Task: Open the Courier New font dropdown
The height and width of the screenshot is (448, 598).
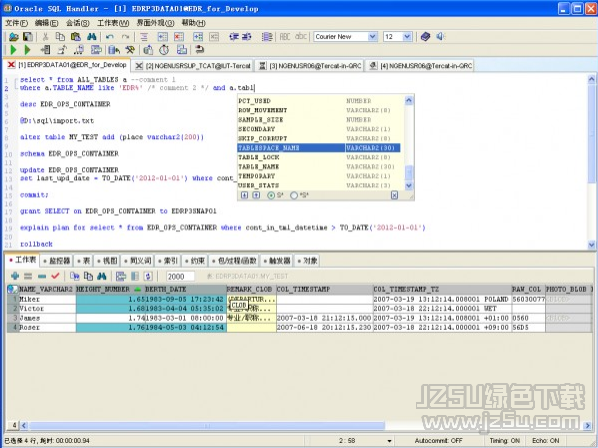Action: [x=373, y=37]
